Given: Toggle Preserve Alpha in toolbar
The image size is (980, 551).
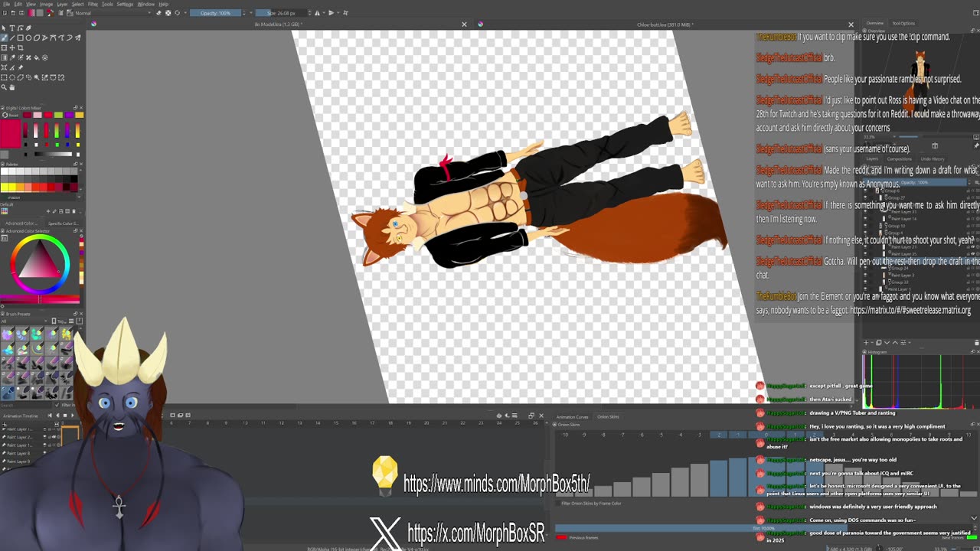Looking at the screenshot, I should click(168, 13).
